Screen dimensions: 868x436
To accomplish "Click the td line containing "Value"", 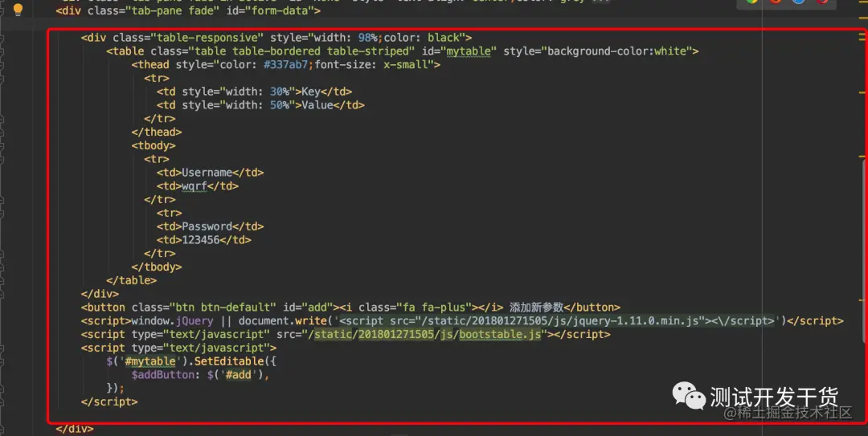I will pos(260,105).
